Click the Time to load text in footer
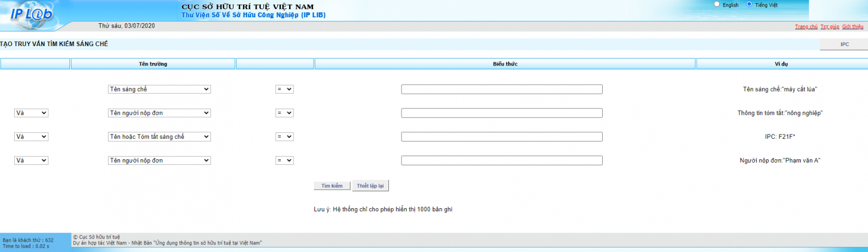This screenshot has height=252, width=868. click(x=26, y=246)
